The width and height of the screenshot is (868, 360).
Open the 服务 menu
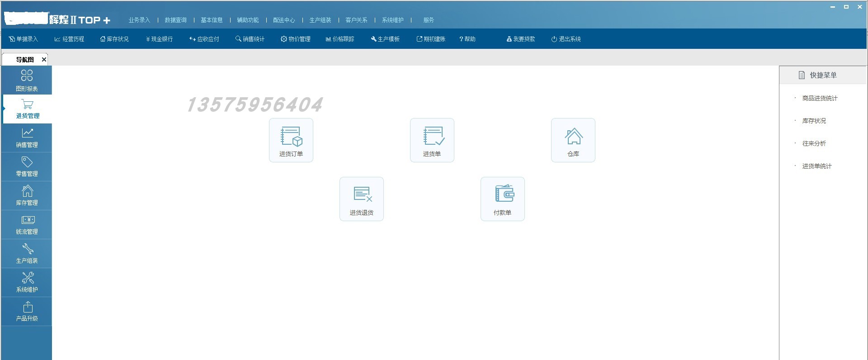pos(429,20)
